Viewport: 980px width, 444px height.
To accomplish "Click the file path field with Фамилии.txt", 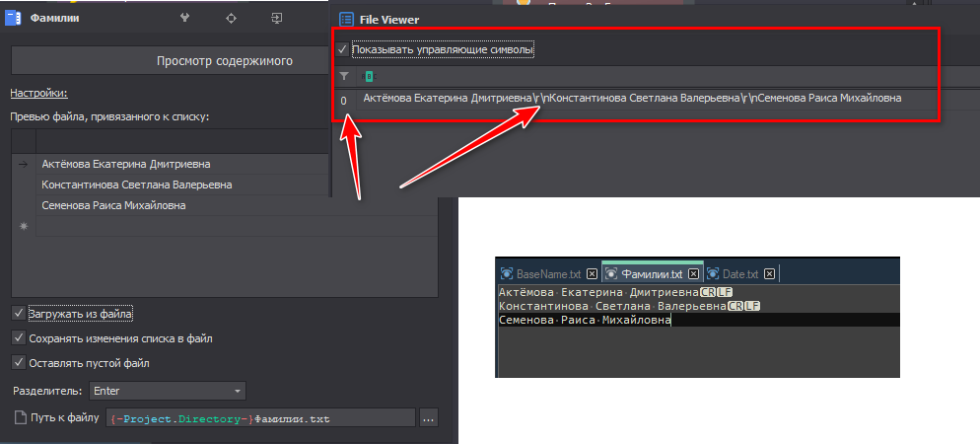I will tap(260, 417).
